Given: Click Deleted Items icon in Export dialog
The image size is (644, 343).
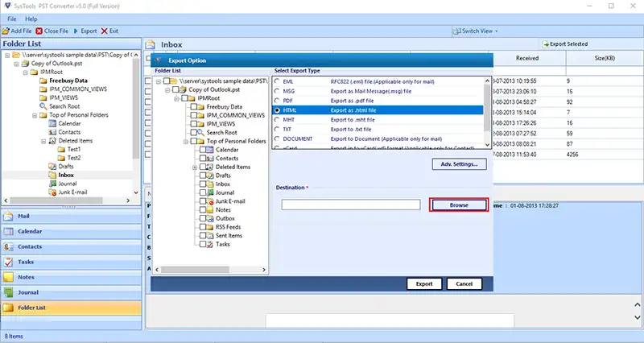Looking at the screenshot, I should pos(210,167).
